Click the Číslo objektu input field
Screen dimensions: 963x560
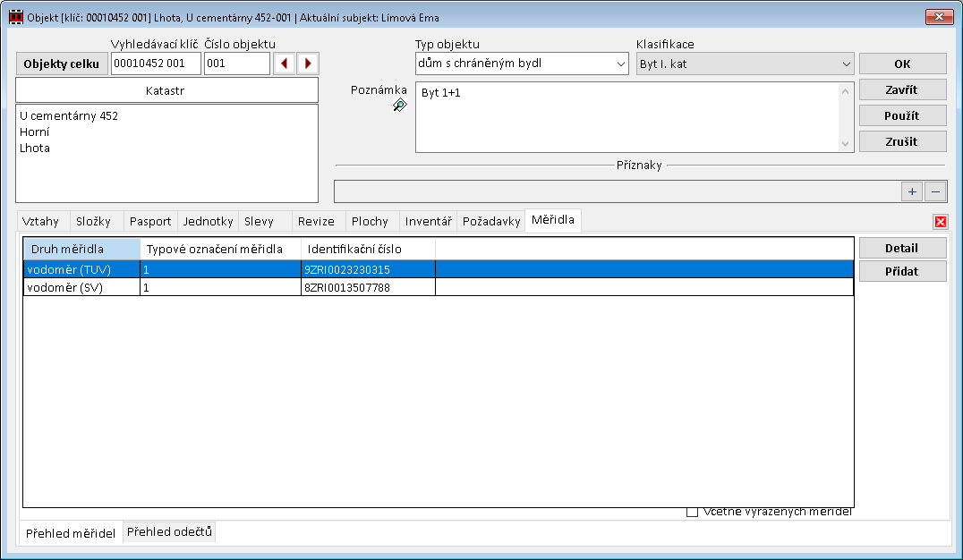[236, 64]
